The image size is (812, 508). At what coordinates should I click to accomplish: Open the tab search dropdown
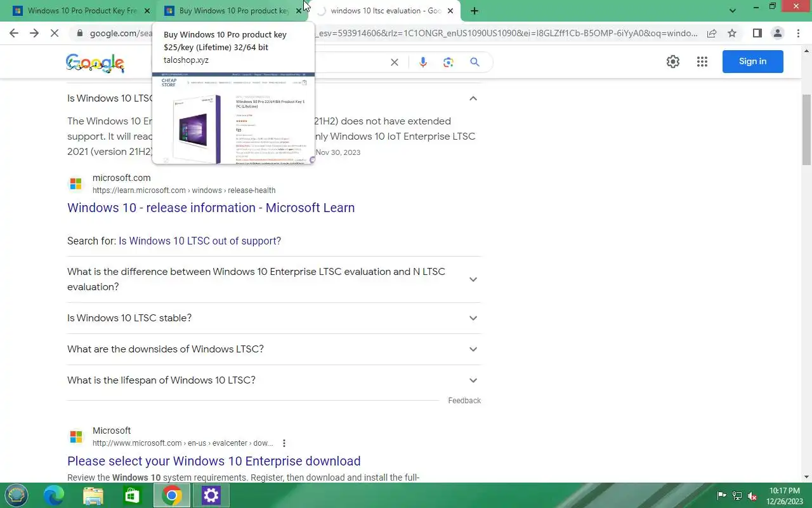tap(733, 11)
